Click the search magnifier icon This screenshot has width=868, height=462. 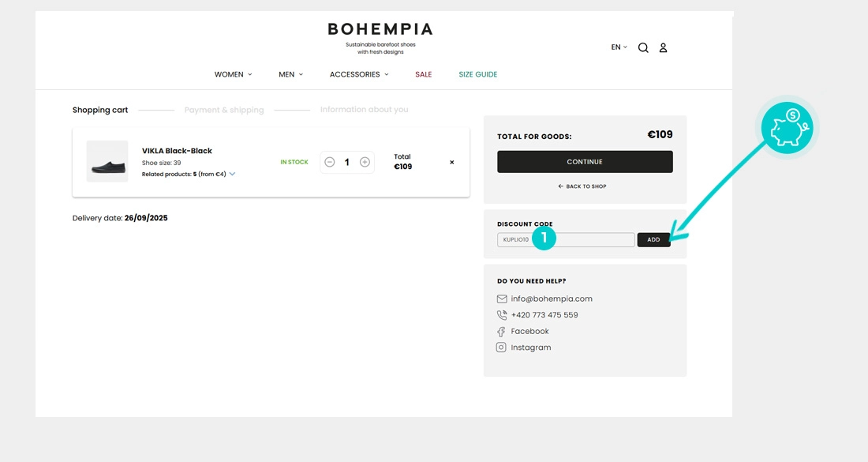pos(643,47)
